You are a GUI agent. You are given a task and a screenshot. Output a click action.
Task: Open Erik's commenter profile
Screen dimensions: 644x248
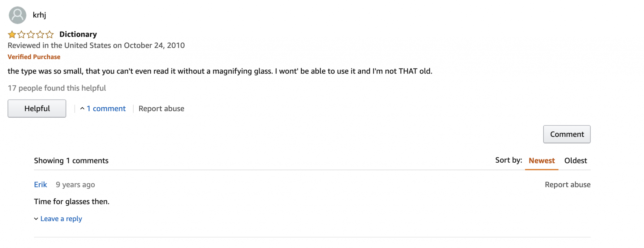click(41, 185)
